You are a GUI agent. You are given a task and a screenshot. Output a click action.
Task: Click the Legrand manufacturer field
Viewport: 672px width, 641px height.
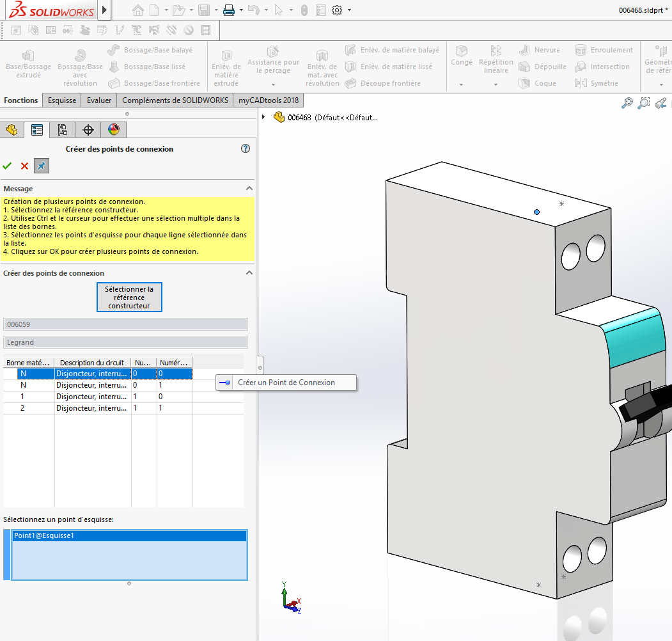(x=125, y=342)
